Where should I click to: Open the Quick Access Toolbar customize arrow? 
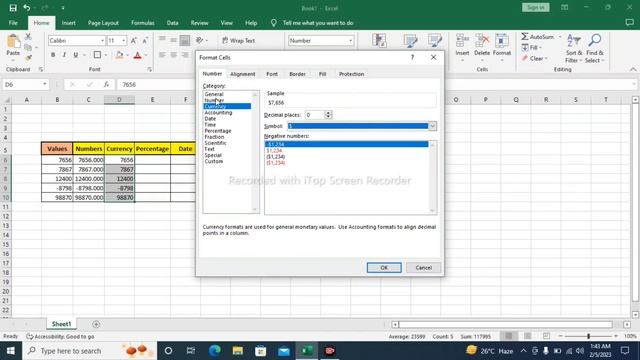tap(62, 8)
